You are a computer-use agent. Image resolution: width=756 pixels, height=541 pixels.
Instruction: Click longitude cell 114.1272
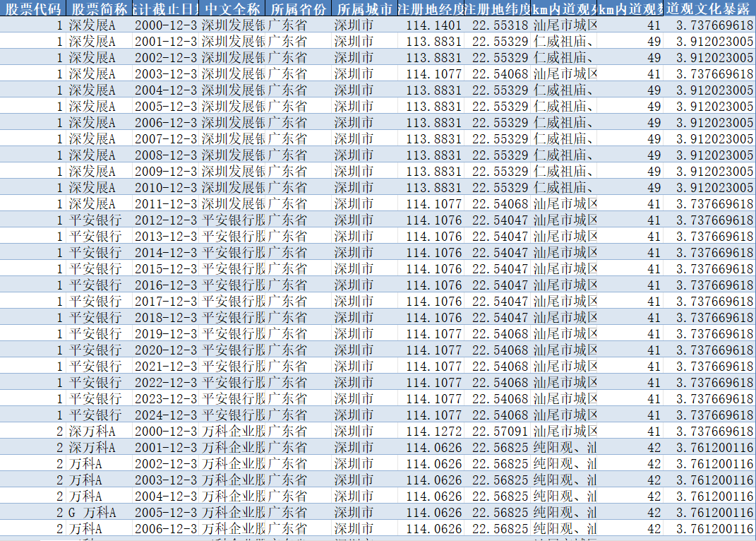433,432
